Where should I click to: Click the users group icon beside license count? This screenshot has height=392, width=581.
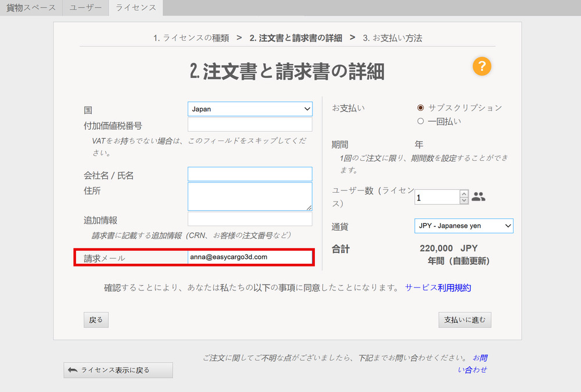pos(478,197)
